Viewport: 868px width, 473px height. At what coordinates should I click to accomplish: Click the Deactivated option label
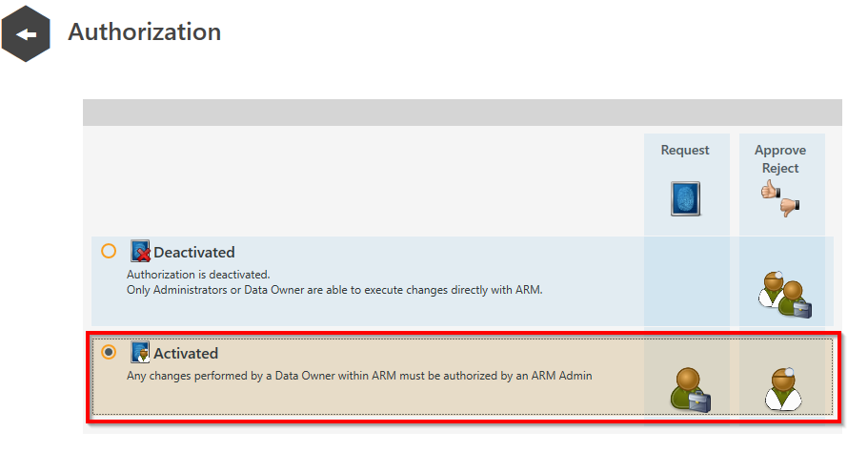coord(194,253)
